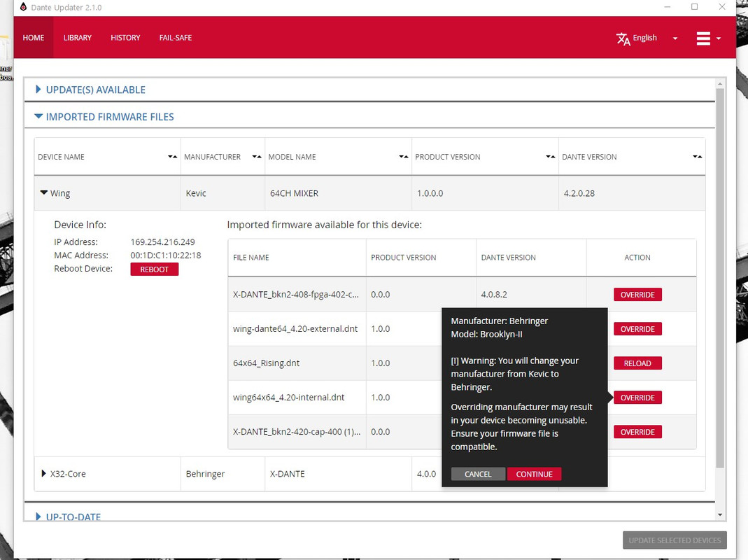Click OVERRIDE for X-DANTE_bkn2-408-fpga file
748x560 pixels.
coord(637,295)
